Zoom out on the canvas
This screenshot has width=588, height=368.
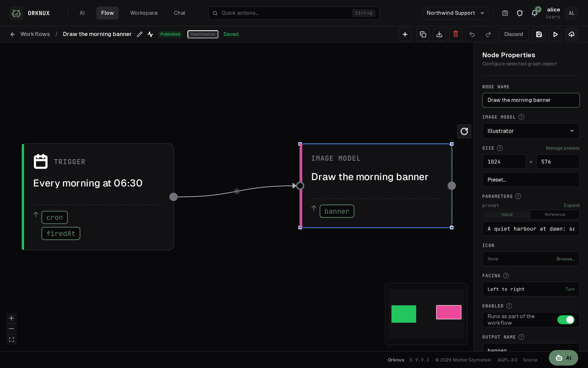point(11,329)
